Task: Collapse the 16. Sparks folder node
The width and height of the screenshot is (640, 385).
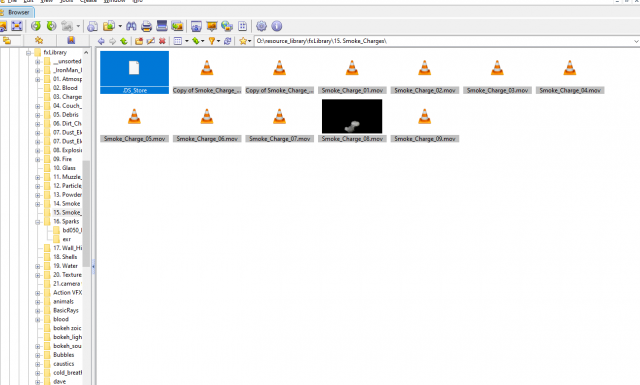Action: coord(38,222)
